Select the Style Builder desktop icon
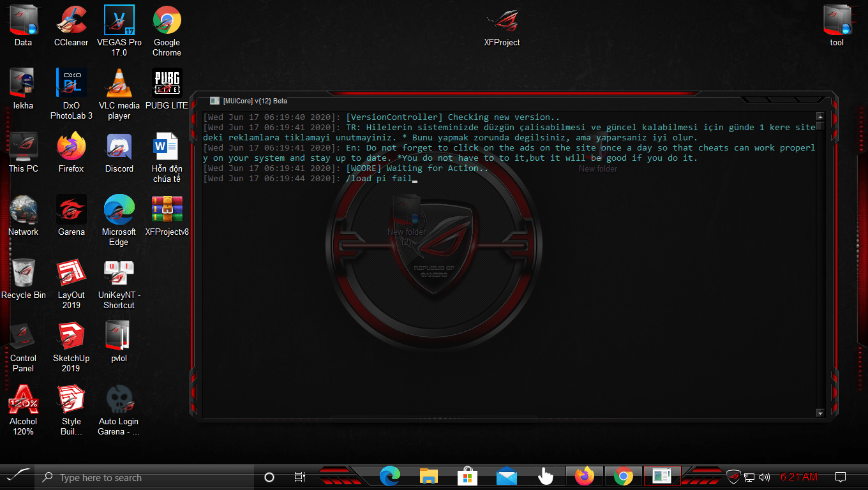 71,410
